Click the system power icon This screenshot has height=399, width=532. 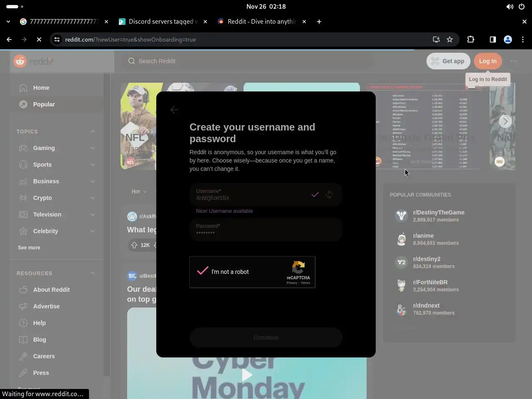(x=522, y=7)
